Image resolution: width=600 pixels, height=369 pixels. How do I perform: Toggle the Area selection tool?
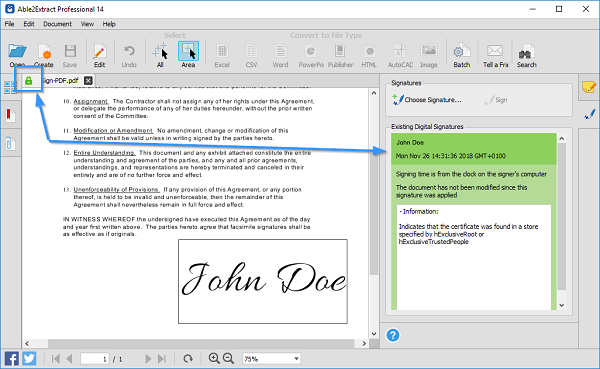click(188, 51)
